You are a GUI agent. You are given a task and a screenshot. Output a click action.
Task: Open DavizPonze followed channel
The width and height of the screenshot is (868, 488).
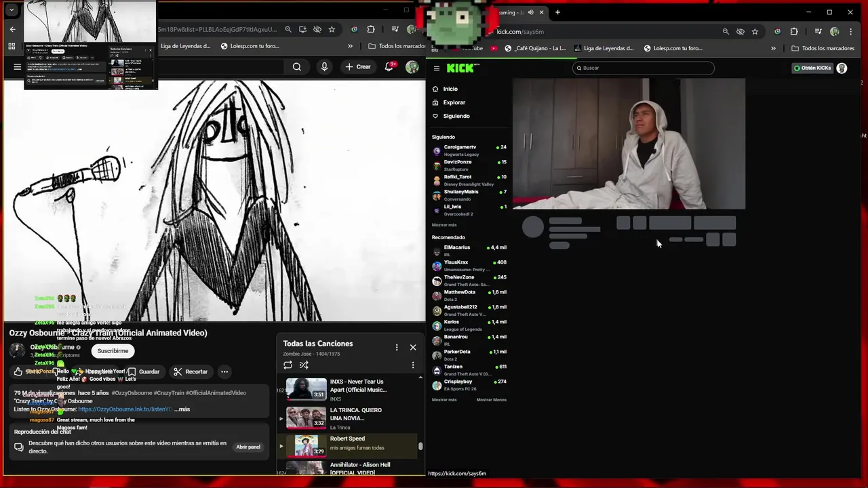pos(469,165)
